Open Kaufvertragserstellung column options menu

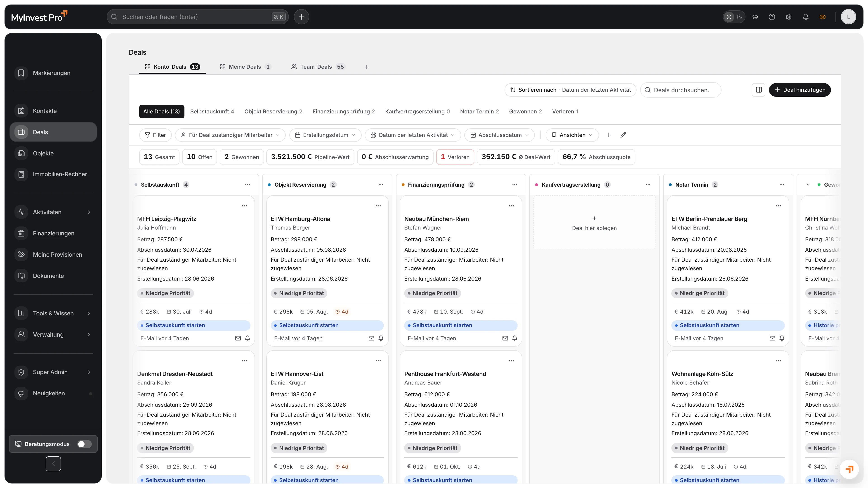[648, 185]
